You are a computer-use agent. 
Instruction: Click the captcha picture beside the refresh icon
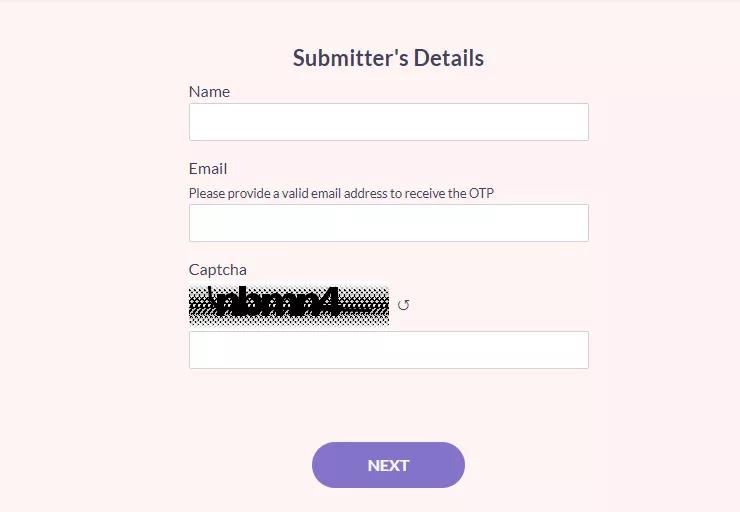(x=288, y=305)
